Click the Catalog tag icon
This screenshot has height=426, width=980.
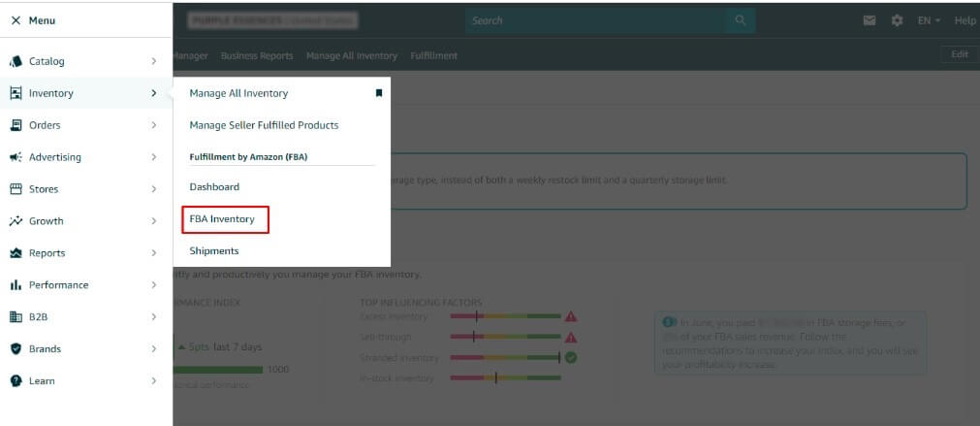16,61
